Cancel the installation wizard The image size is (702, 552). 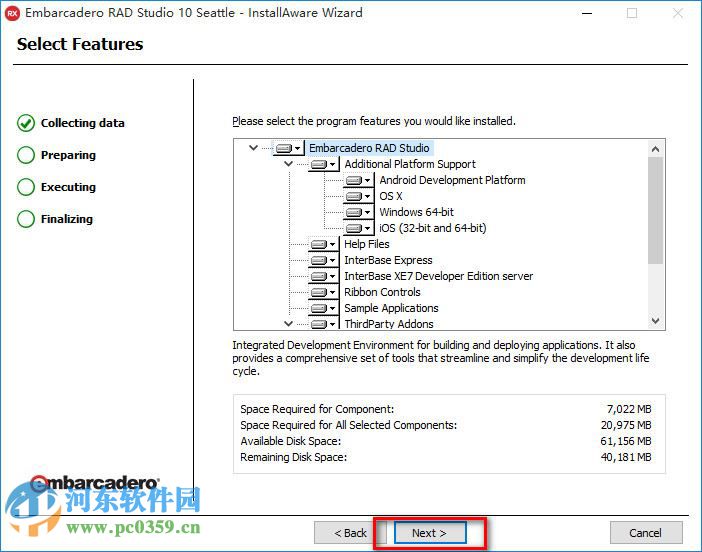point(646,533)
